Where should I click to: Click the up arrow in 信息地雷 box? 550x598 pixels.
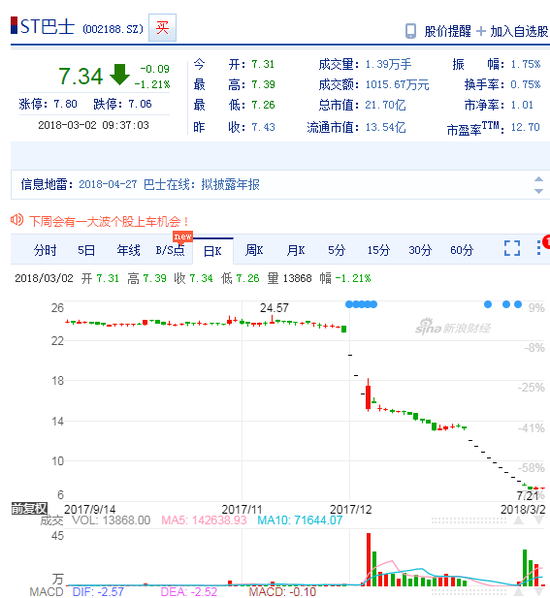pyautogui.click(x=539, y=179)
